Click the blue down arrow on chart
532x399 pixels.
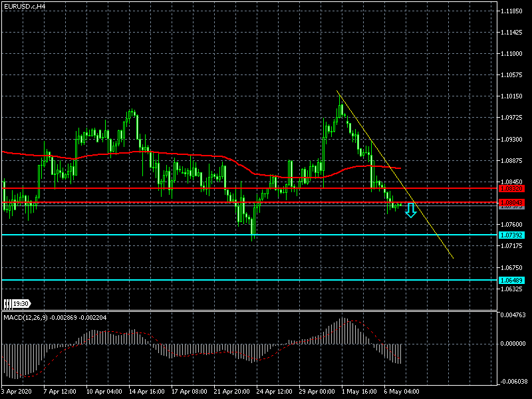tap(411, 211)
